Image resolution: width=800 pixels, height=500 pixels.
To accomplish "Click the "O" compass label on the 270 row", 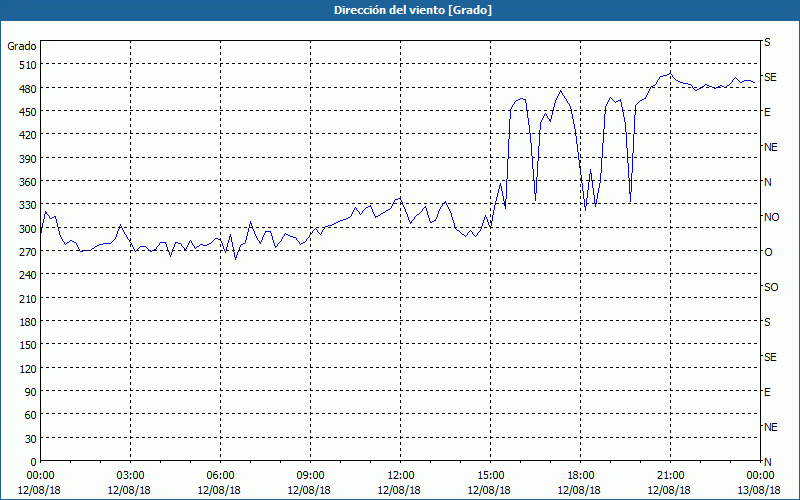I will pos(768,253).
